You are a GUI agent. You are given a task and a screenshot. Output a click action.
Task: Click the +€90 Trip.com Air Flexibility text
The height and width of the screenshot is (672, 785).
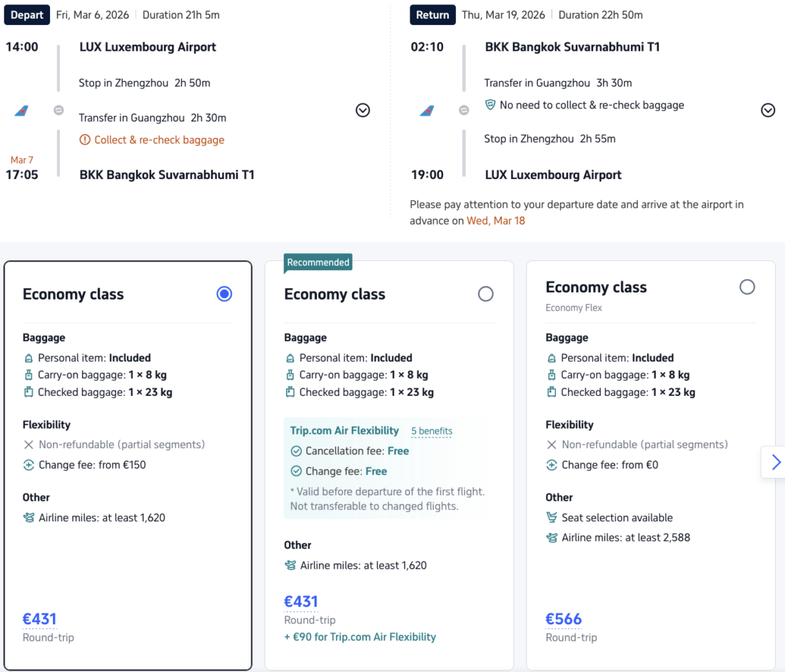[x=360, y=637]
